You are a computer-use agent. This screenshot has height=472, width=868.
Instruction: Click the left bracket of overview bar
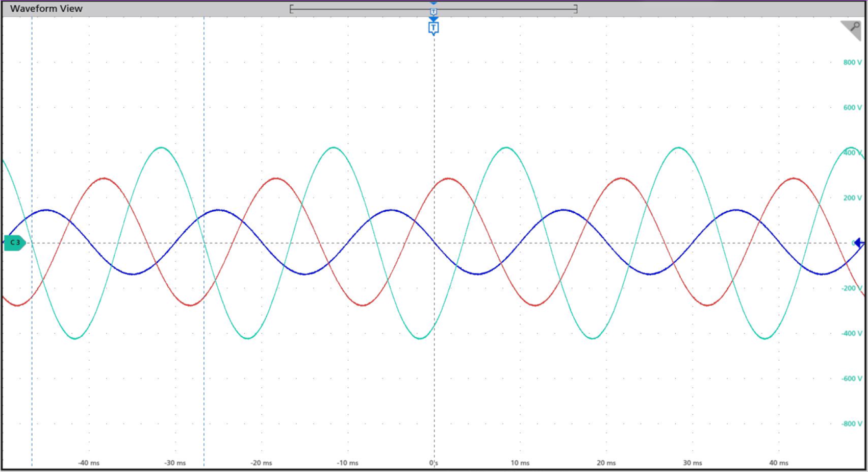coord(291,9)
